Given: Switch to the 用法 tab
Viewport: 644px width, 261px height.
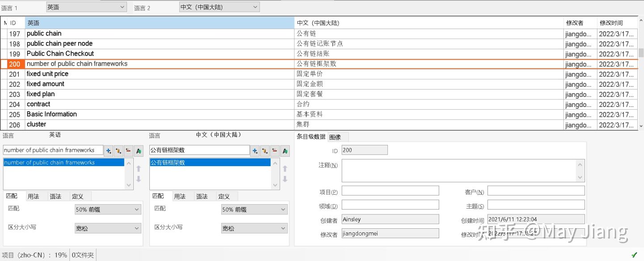Looking at the screenshot, I should tap(33, 196).
